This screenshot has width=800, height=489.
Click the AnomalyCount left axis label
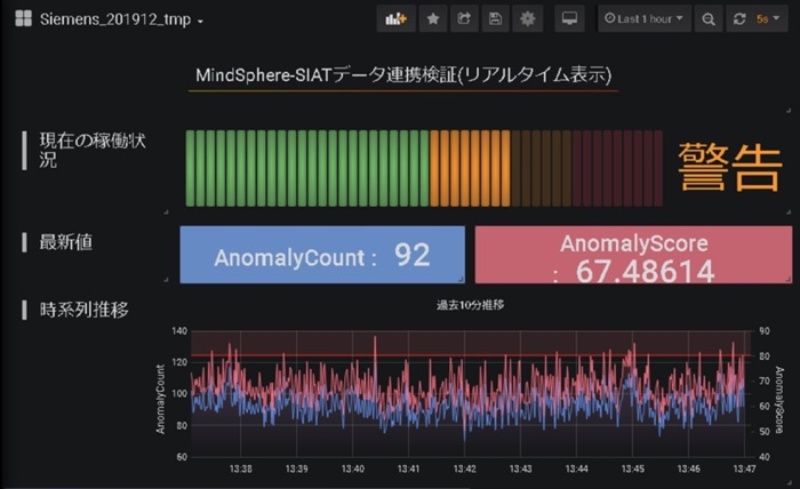click(161, 399)
